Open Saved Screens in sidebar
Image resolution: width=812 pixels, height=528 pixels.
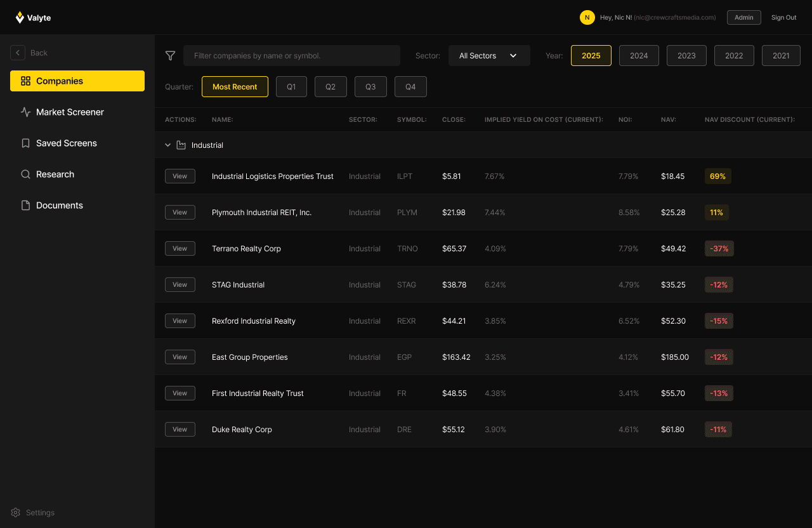[x=77, y=143]
